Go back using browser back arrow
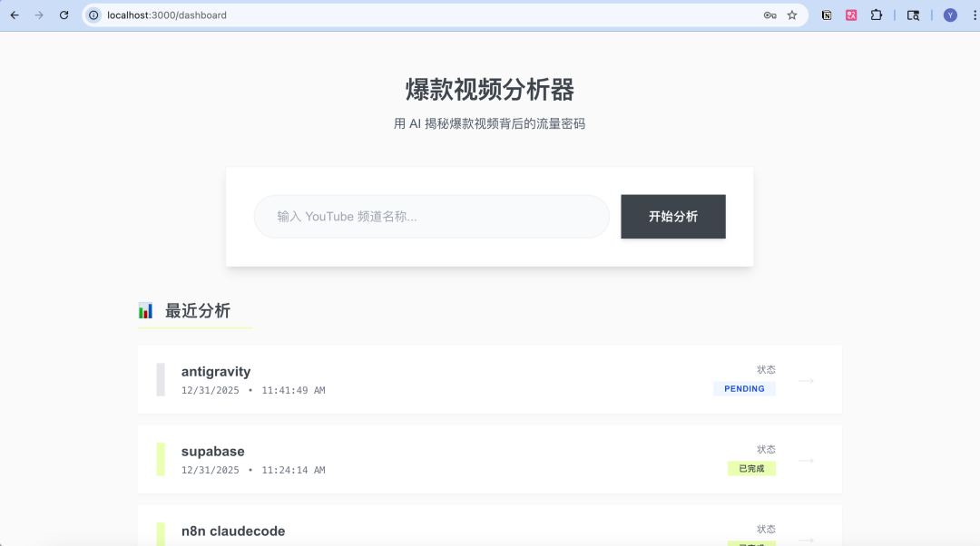Image resolution: width=980 pixels, height=546 pixels. (15, 15)
